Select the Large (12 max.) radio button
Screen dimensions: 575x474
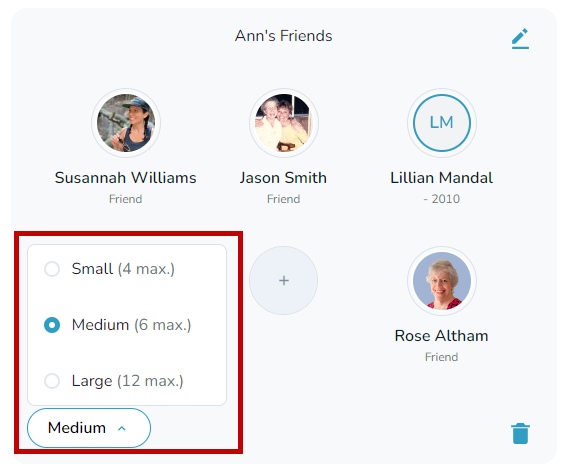click(x=52, y=381)
